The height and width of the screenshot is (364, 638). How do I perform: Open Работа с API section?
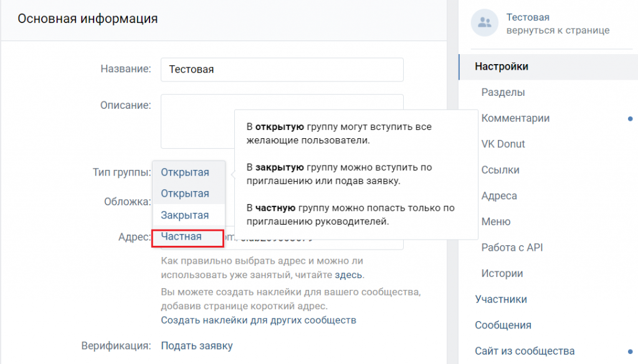click(x=512, y=248)
